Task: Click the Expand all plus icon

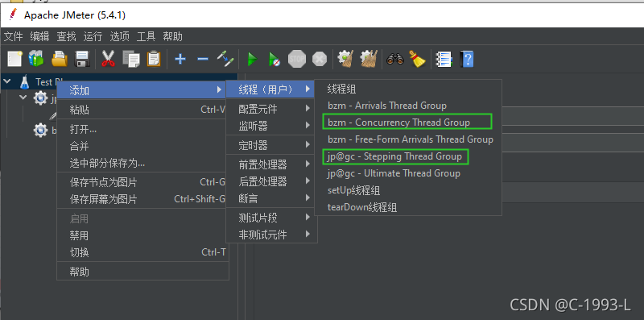Action: pos(180,59)
